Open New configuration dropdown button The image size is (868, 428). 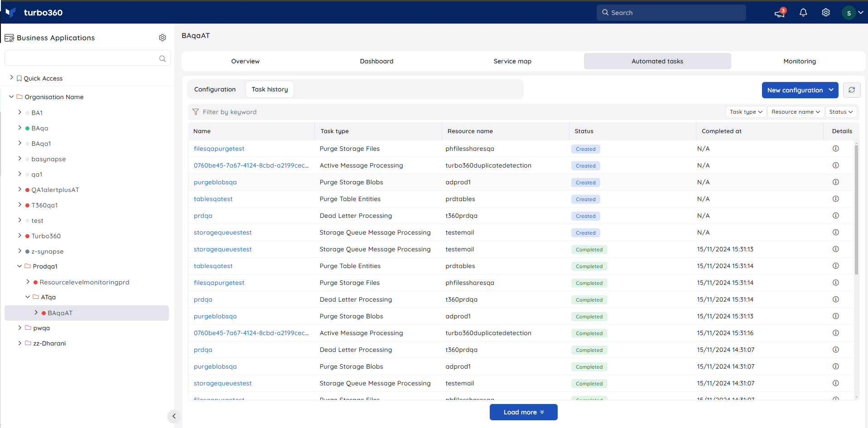(x=800, y=90)
